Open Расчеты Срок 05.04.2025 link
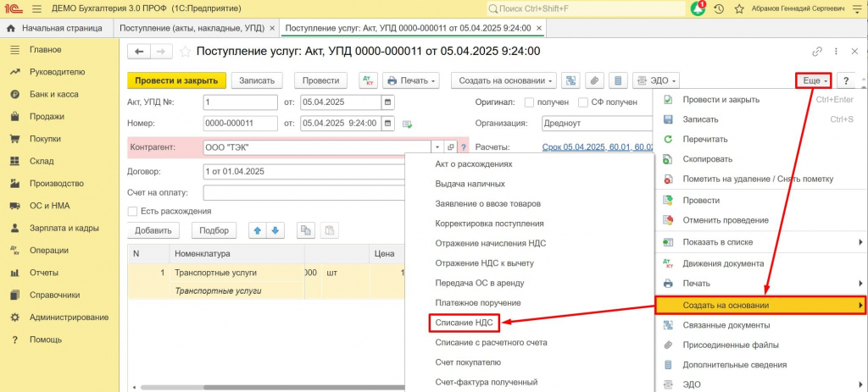Viewport: 868px width, 392px height. click(x=598, y=147)
